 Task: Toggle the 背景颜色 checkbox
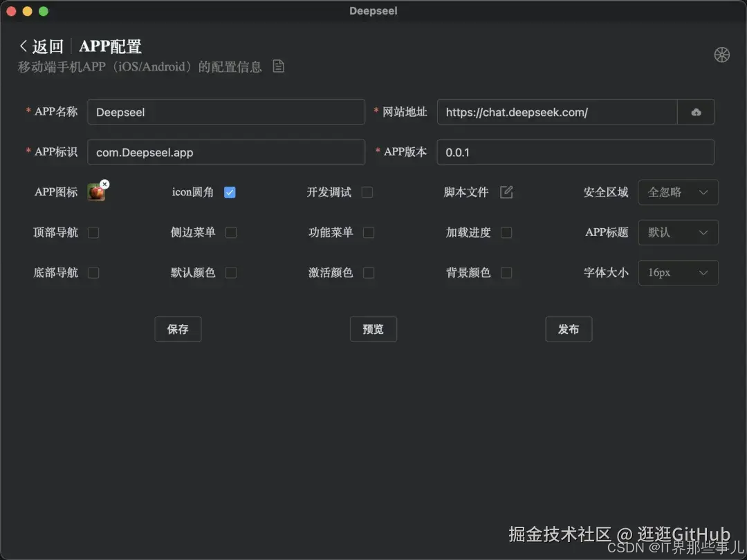tap(506, 272)
